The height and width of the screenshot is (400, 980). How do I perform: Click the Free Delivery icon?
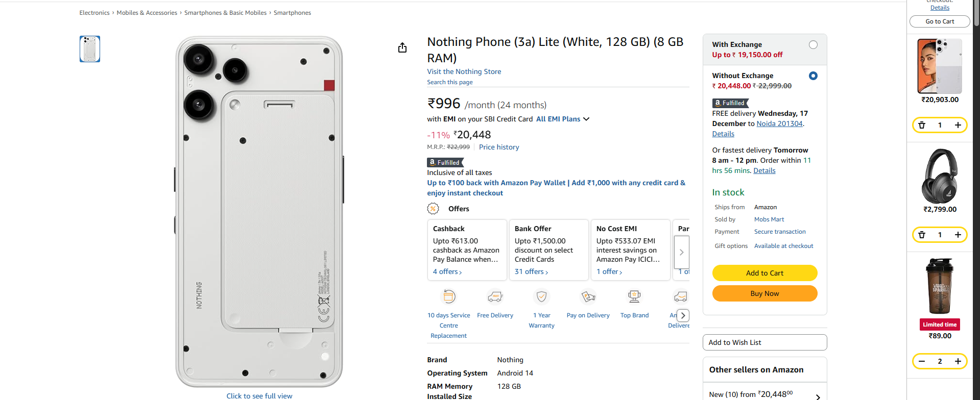coord(495,296)
